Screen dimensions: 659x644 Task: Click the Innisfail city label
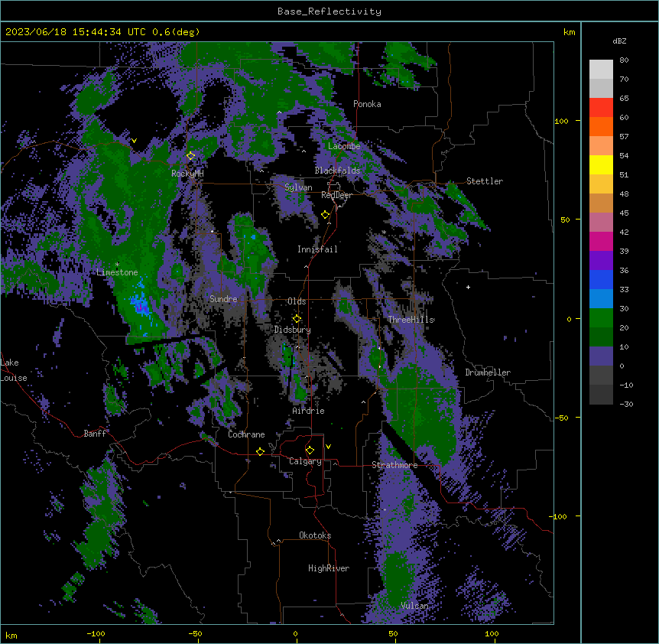coord(317,249)
